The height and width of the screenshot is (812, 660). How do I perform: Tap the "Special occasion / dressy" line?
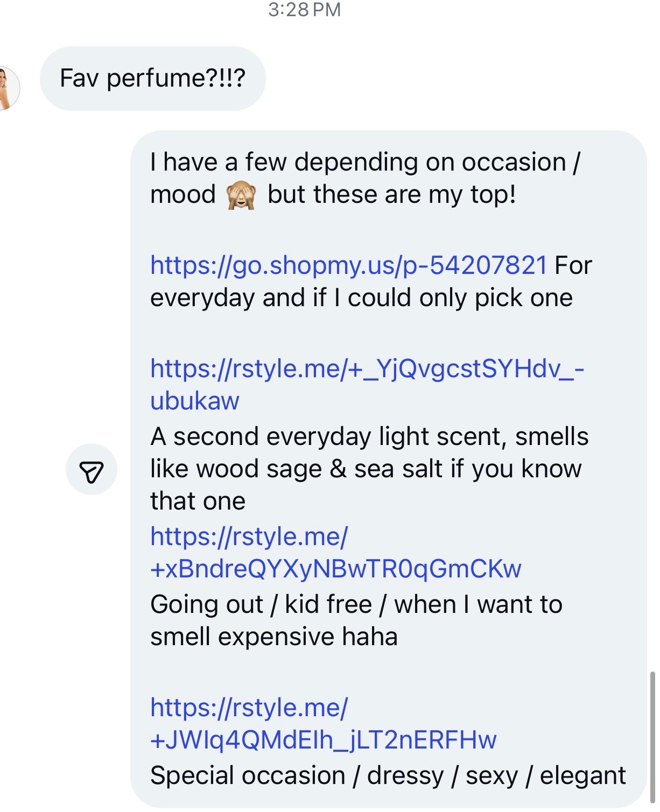click(x=388, y=775)
